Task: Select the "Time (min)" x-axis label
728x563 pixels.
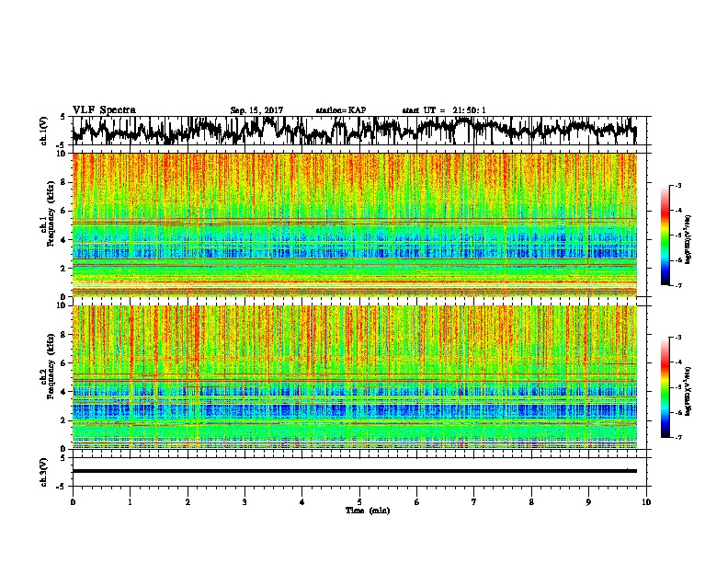Action: (368, 511)
